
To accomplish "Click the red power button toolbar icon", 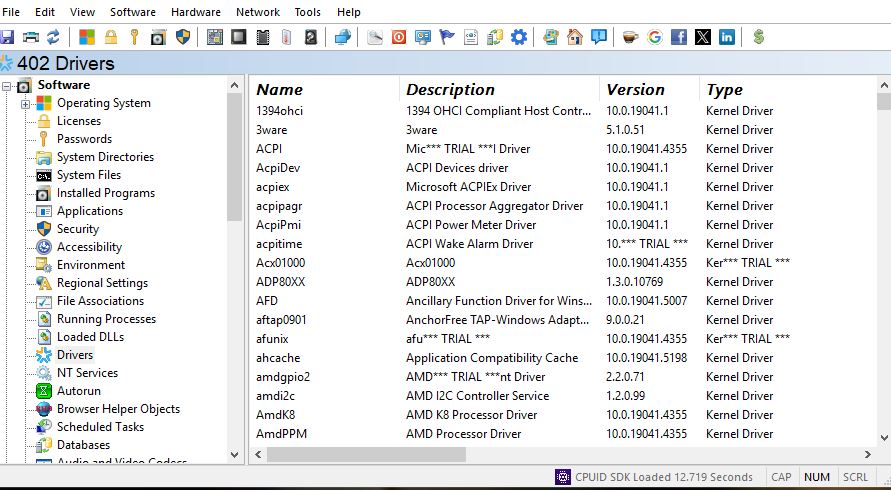I will pyautogui.click(x=399, y=38).
